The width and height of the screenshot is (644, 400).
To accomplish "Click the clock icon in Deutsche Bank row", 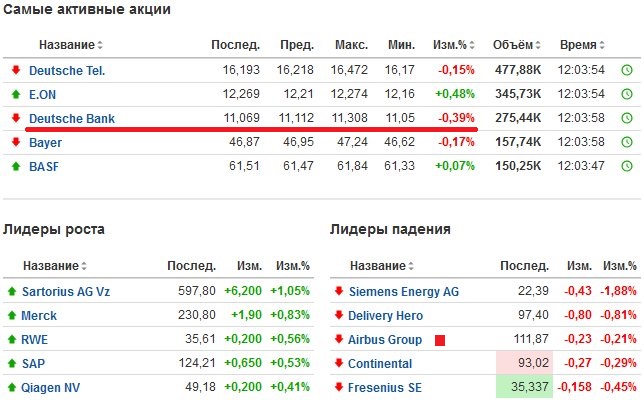I will tap(627, 118).
